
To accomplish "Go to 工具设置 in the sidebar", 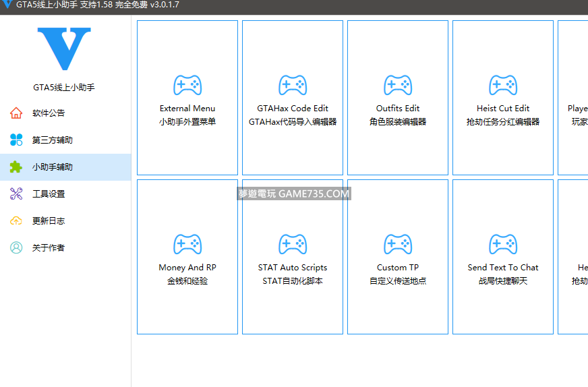I will [49, 194].
